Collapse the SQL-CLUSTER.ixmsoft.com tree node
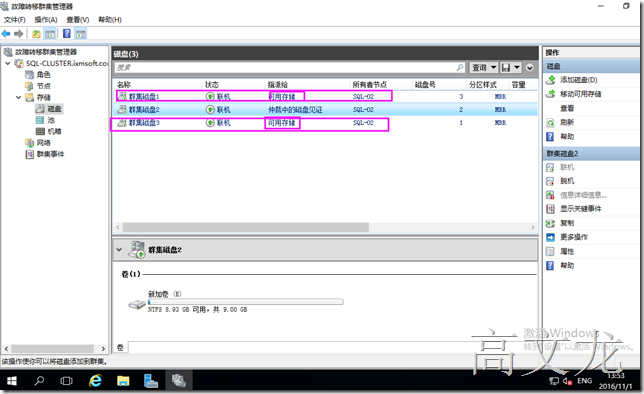 click(8, 63)
